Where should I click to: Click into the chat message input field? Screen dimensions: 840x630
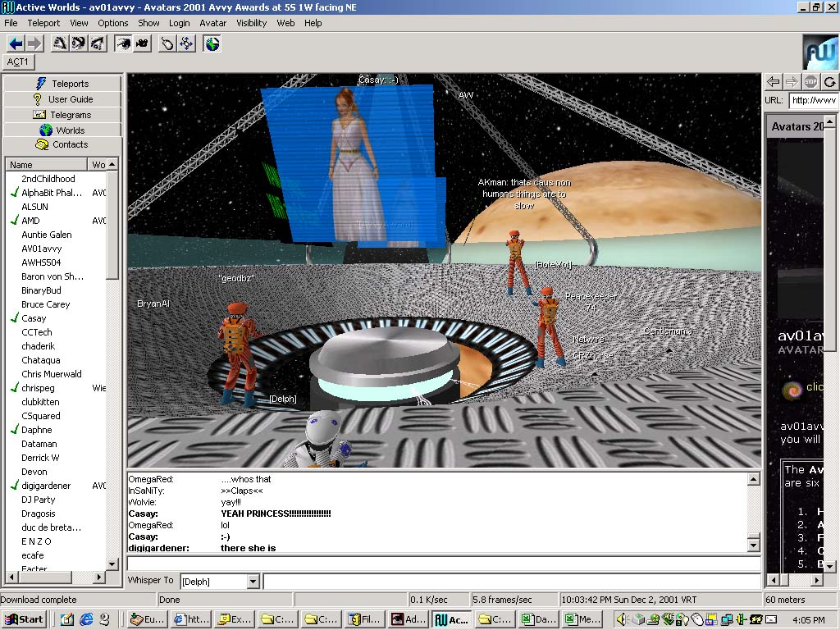[443, 564]
